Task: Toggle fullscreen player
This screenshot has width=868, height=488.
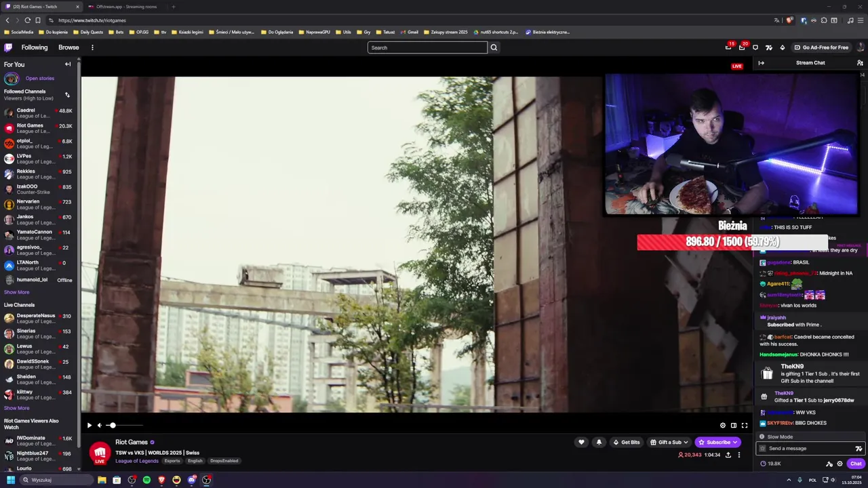Action: pos(745,425)
